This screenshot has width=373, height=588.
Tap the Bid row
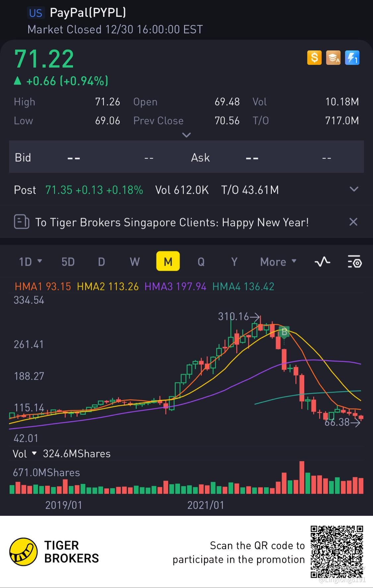tap(186, 157)
